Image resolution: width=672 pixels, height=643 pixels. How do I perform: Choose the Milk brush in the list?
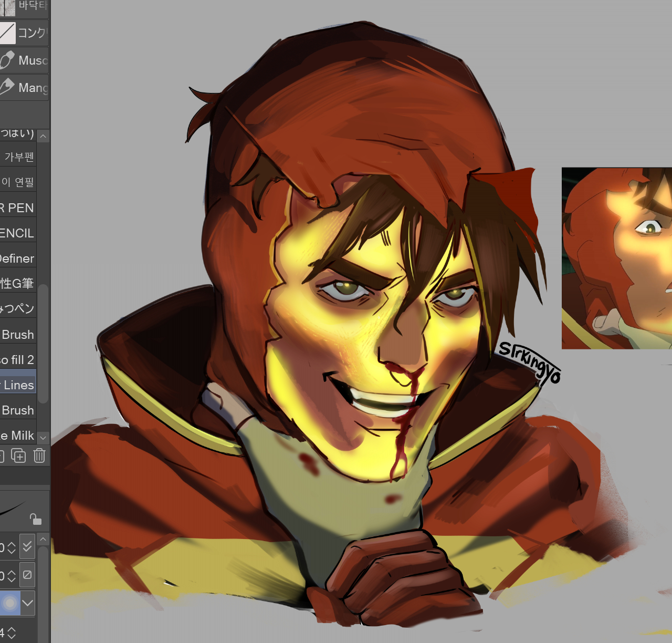point(18,435)
